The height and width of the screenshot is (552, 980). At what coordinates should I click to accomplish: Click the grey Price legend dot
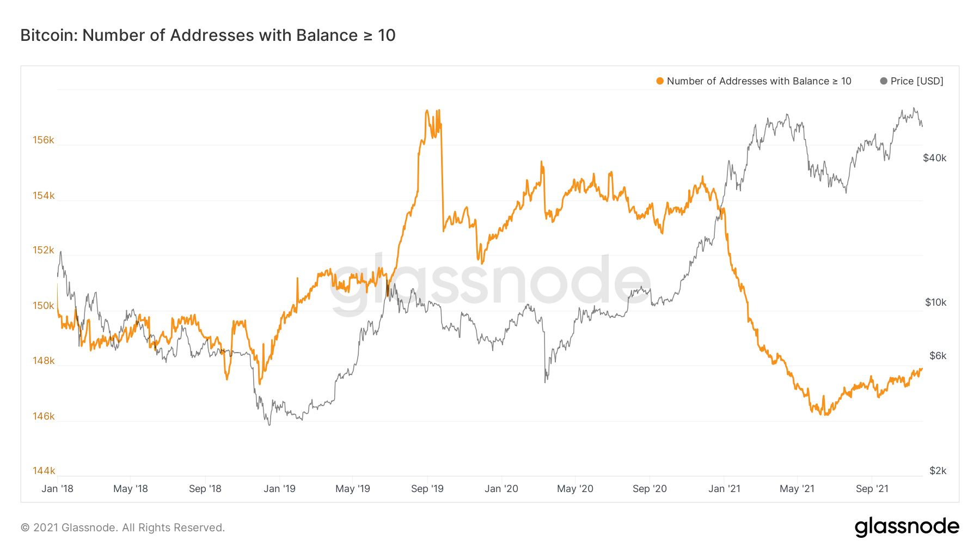click(x=884, y=81)
